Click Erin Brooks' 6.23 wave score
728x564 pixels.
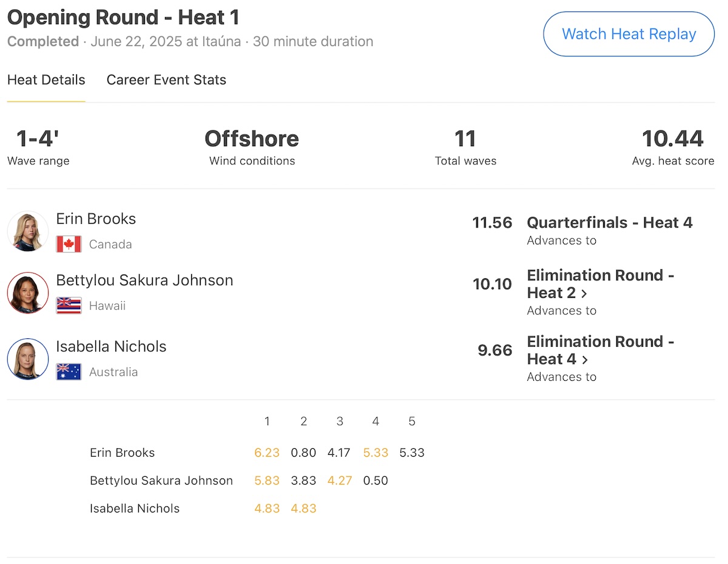[x=267, y=452]
